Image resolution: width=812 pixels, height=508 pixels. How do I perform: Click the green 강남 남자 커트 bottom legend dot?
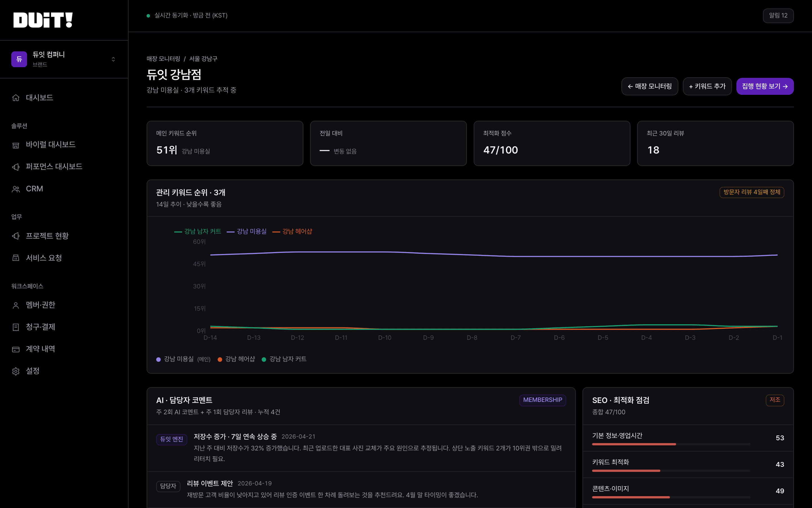264,360
